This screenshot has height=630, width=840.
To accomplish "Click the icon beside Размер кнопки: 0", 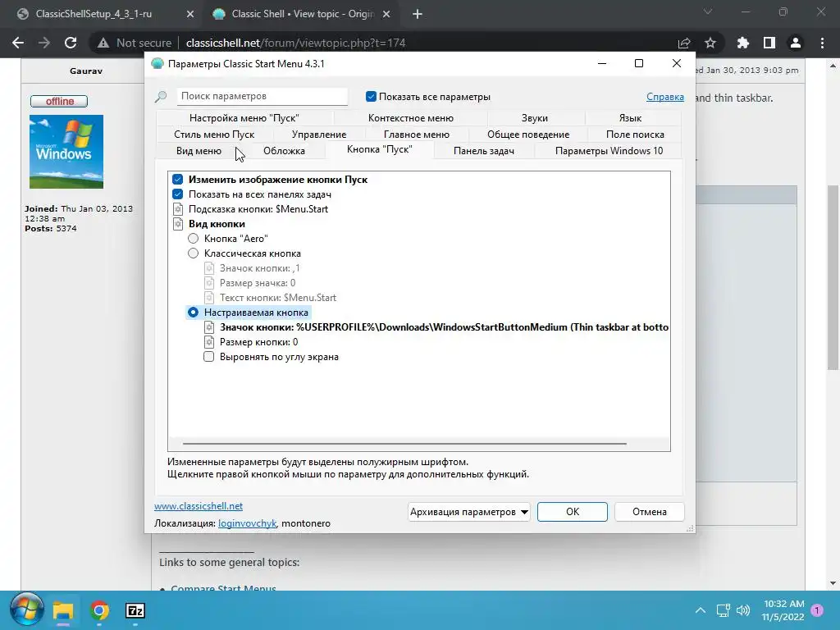I will 209,342.
